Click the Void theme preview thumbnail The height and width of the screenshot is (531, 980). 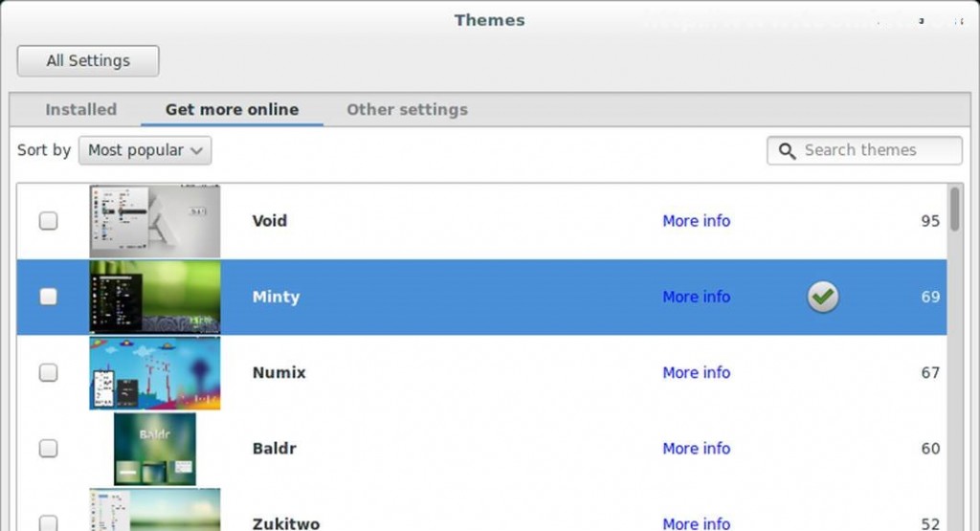point(155,221)
